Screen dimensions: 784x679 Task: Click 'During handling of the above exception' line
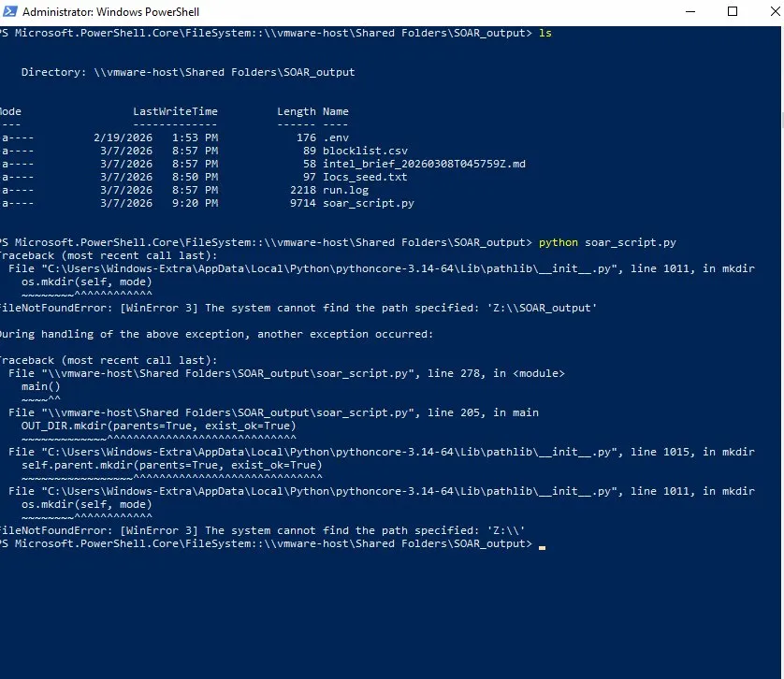[216, 334]
